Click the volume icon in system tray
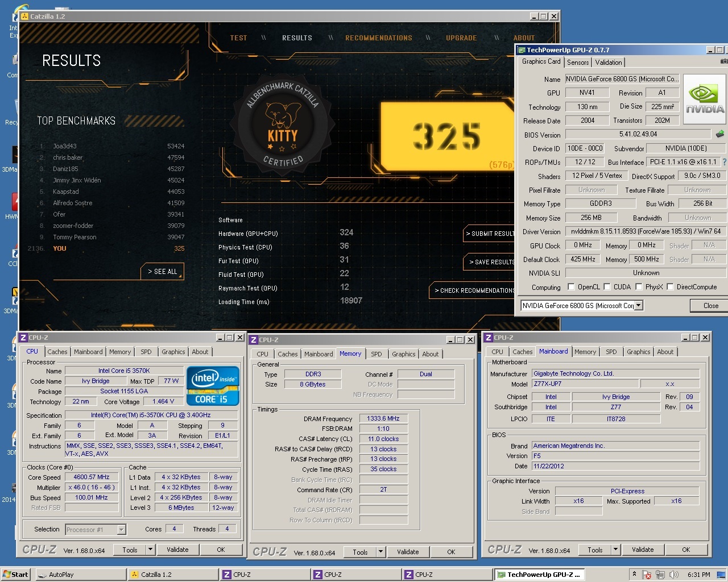This screenshot has height=582, width=728. pyautogui.click(x=674, y=575)
